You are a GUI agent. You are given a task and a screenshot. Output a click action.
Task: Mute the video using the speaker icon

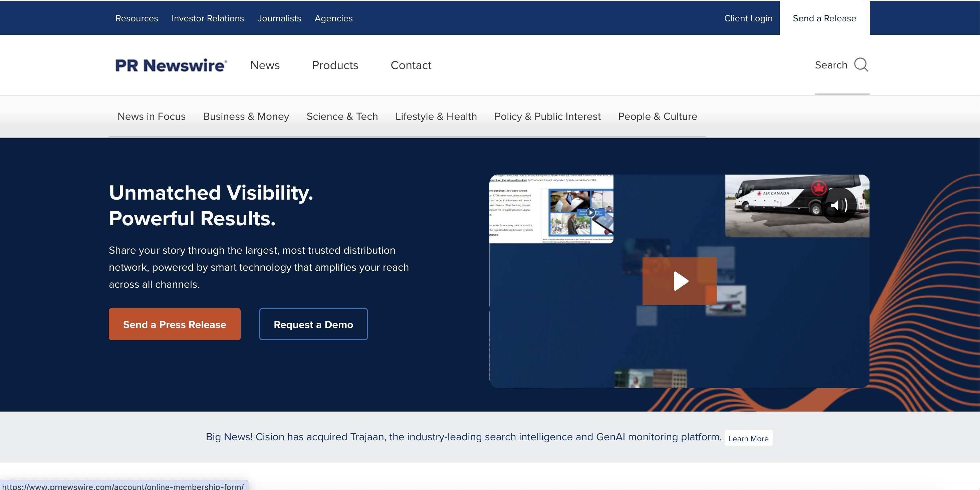coord(839,205)
